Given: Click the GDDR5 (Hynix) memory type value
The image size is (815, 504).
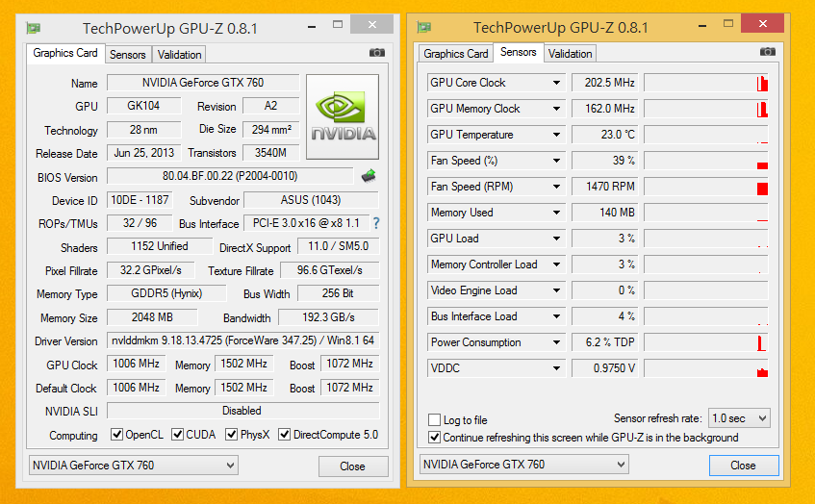Looking at the screenshot, I should pyautogui.click(x=166, y=293).
